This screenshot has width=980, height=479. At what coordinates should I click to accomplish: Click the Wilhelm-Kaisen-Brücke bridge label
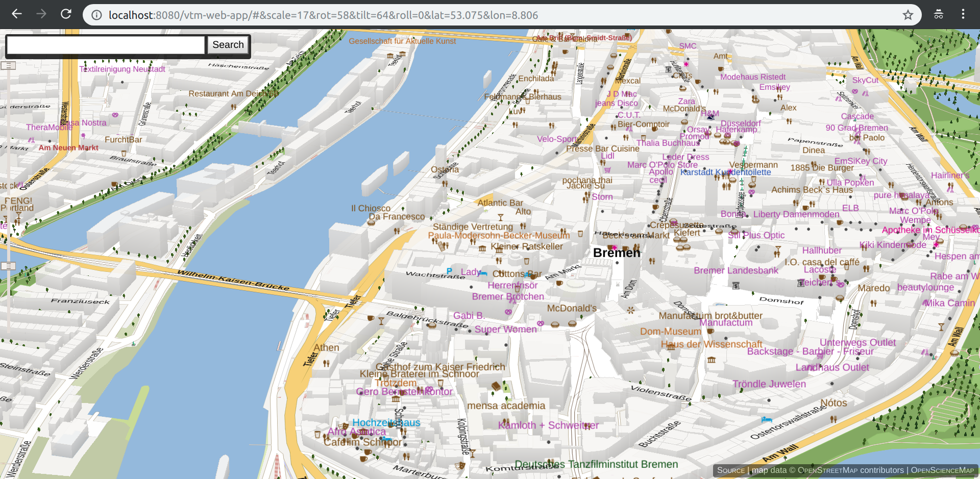click(x=233, y=280)
